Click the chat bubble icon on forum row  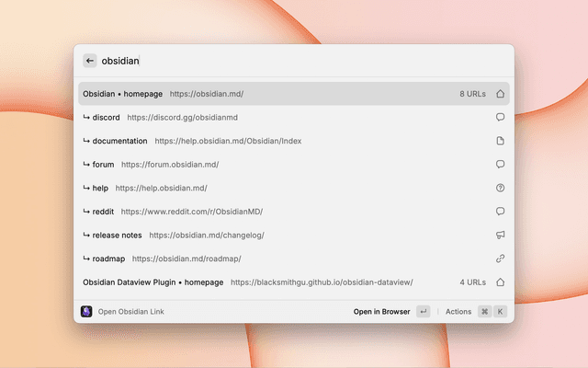[501, 165]
